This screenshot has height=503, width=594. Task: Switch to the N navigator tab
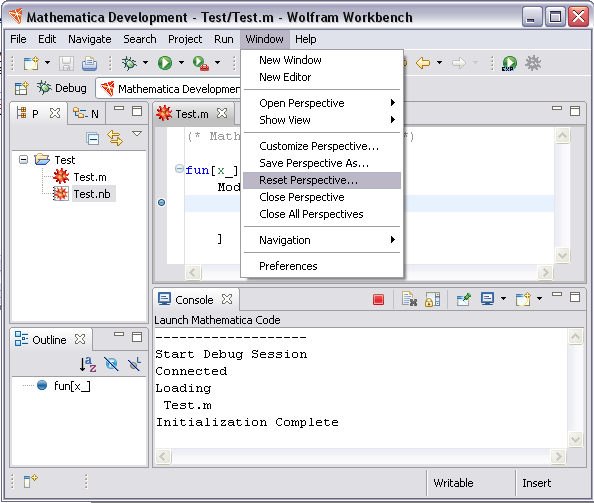[86, 114]
